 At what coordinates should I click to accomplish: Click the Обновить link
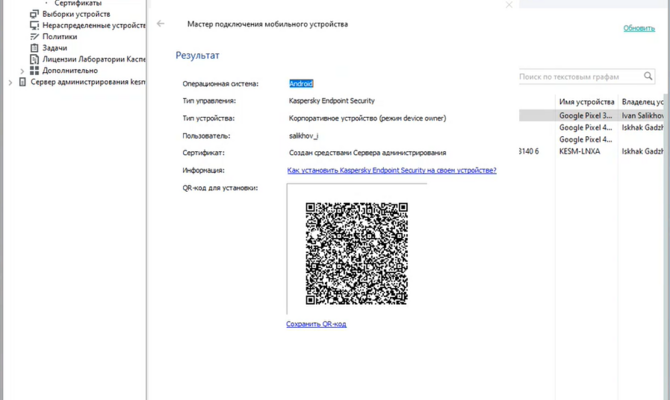(639, 28)
